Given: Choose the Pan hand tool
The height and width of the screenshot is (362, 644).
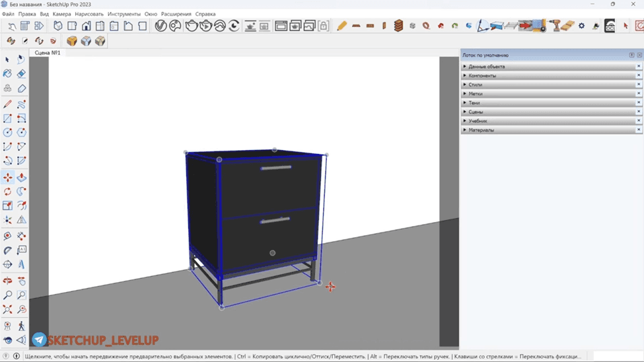Looking at the screenshot, I should [x=21, y=281].
